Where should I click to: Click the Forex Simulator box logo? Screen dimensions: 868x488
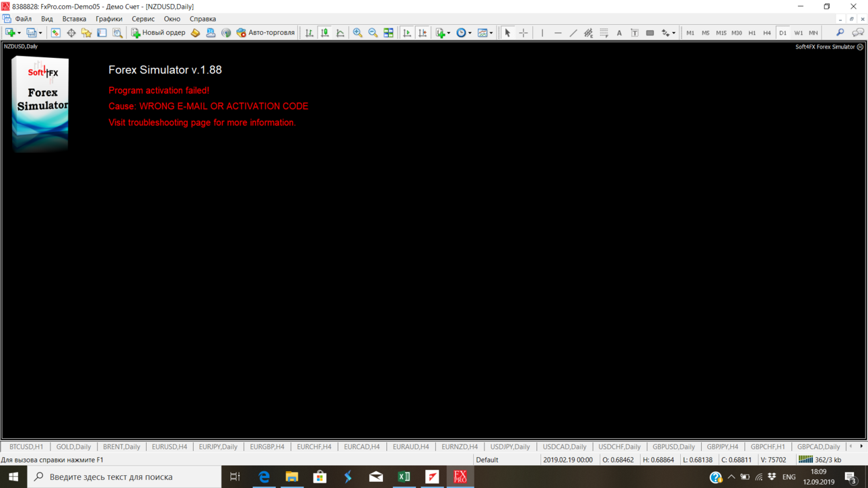[x=40, y=104]
